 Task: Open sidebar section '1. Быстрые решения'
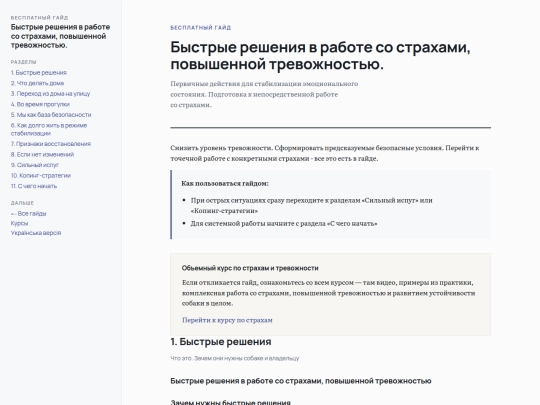39,73
